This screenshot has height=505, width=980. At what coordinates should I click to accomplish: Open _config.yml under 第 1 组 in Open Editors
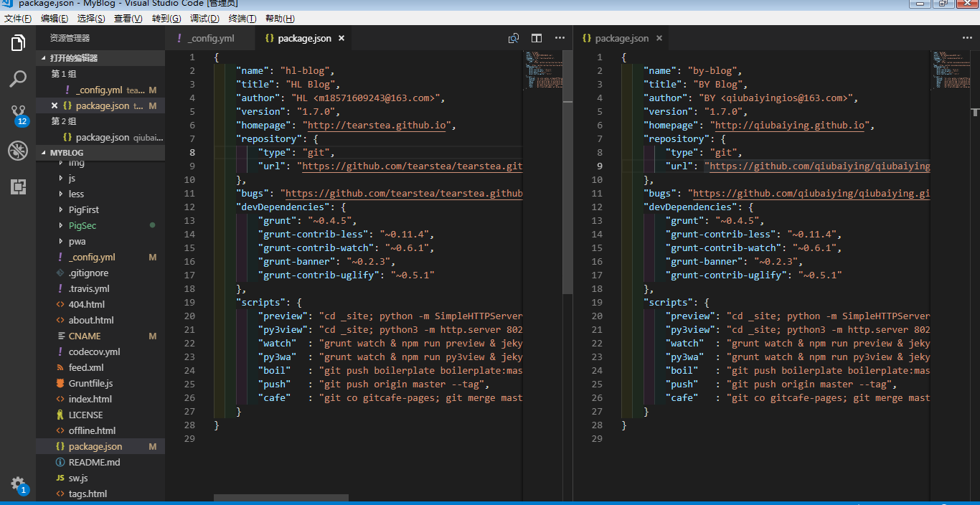point(100,90)
